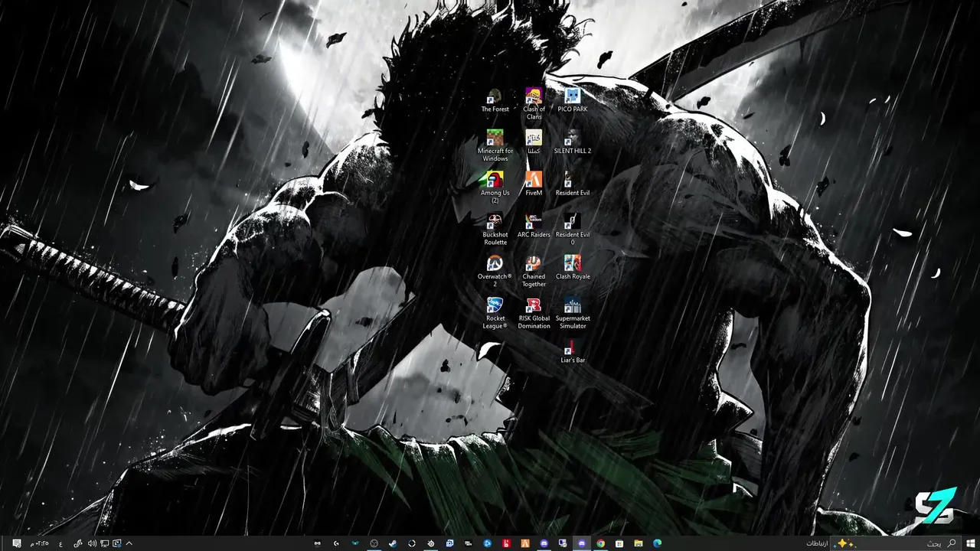The height and width of the screenshot is (551, 980).
Task: Open Steam from the taskbar
Action: tap(393, 543)
